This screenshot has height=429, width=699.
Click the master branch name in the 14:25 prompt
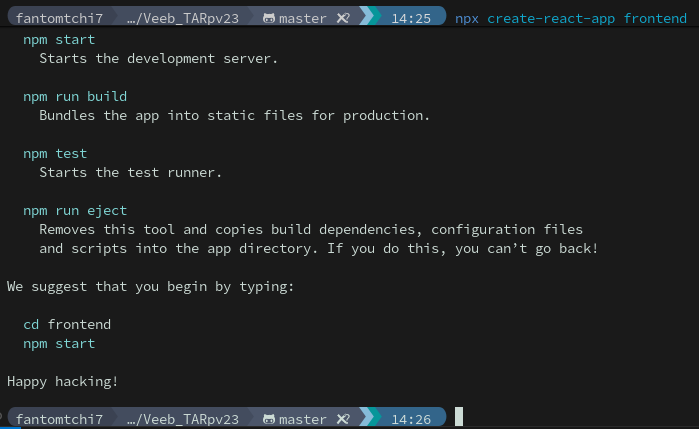pos(303,19)
